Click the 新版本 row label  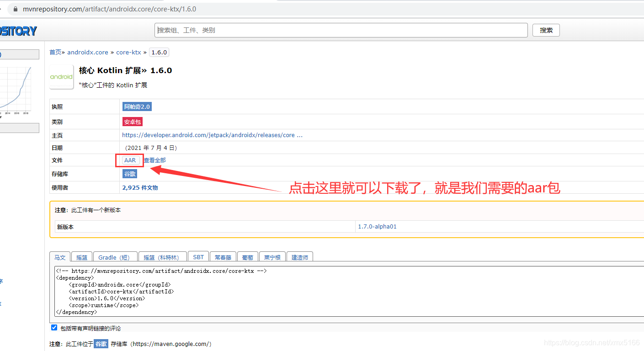[65, 226]
